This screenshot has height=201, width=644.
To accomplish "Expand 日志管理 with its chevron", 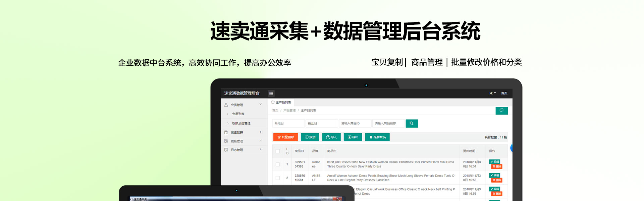I will coord(261,149).
